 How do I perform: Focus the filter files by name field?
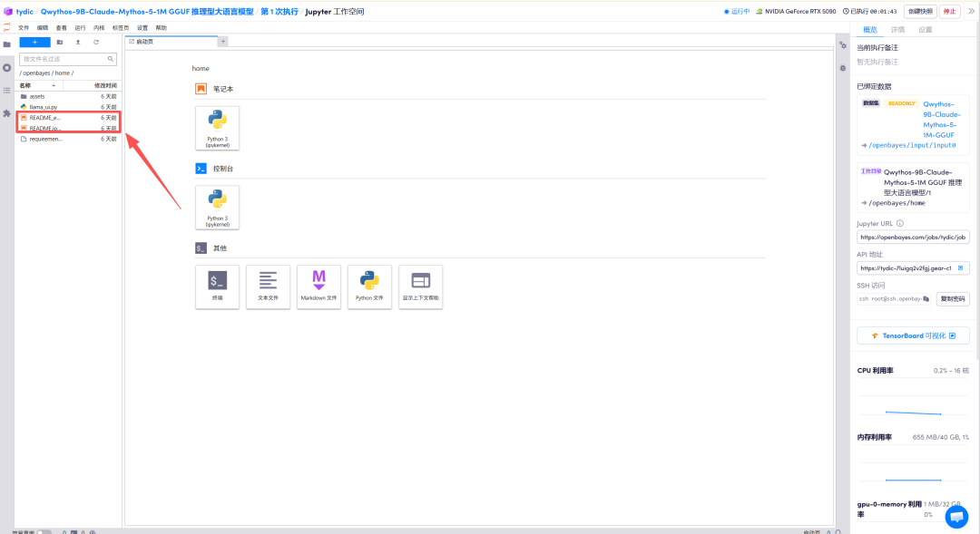(x=67, y=59)
